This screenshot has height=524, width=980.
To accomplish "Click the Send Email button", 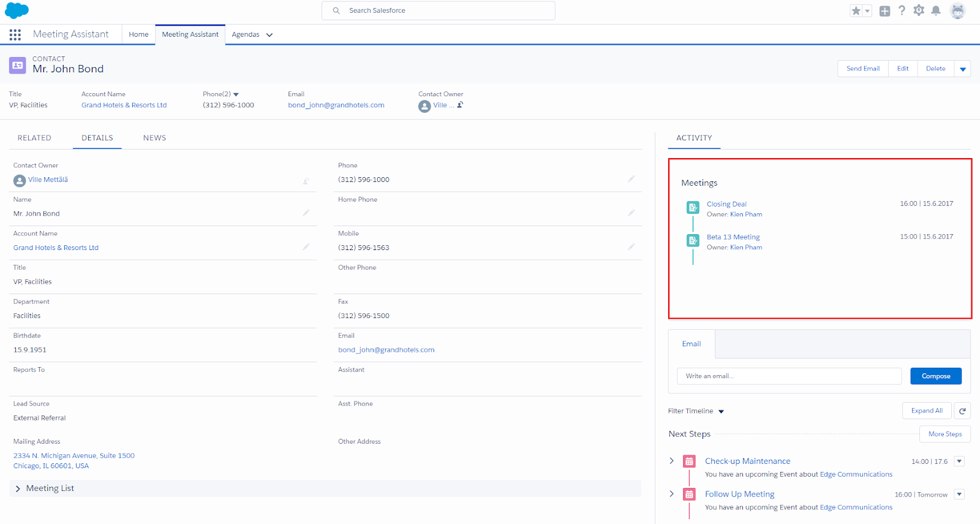I will (x=863, y=69).
